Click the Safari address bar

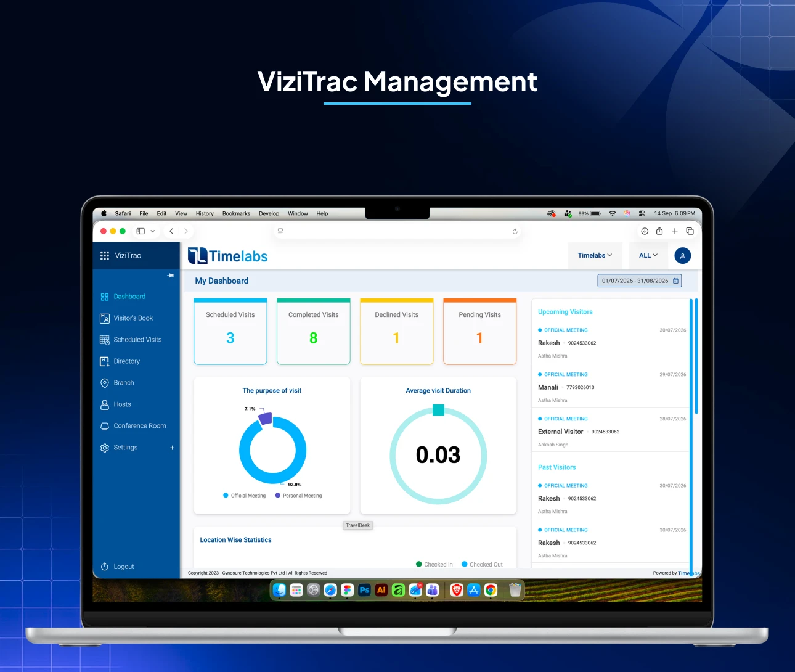397,231
